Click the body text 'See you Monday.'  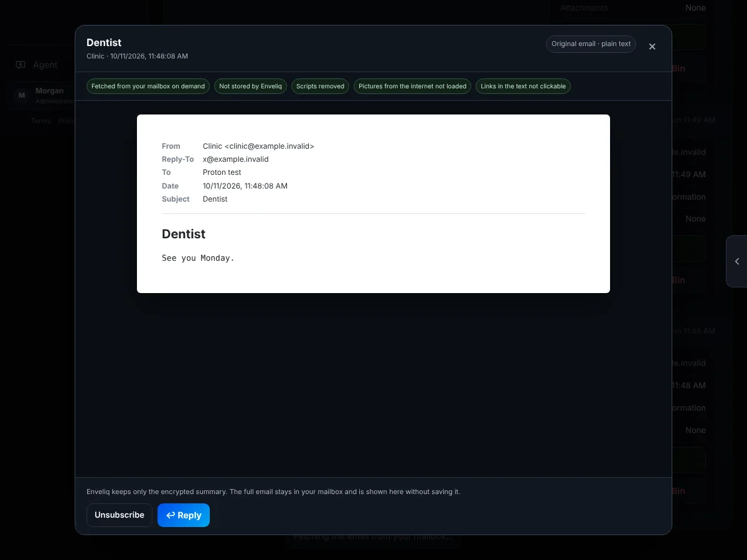198,258
